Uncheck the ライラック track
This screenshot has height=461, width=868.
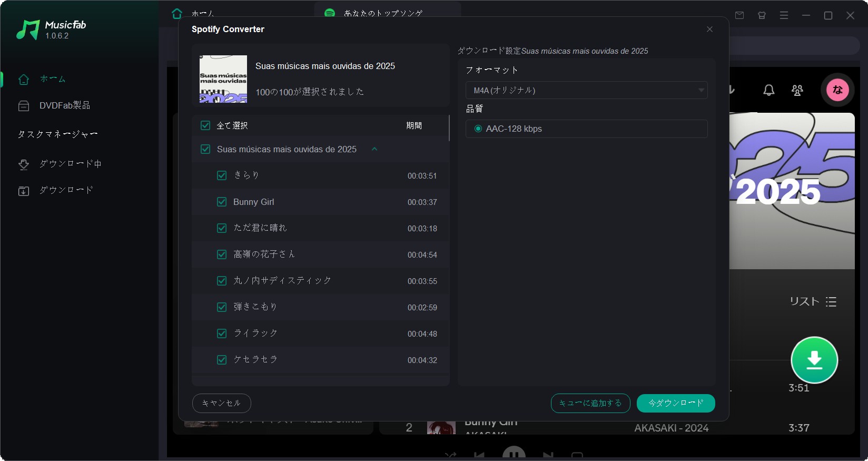point(222,334)
